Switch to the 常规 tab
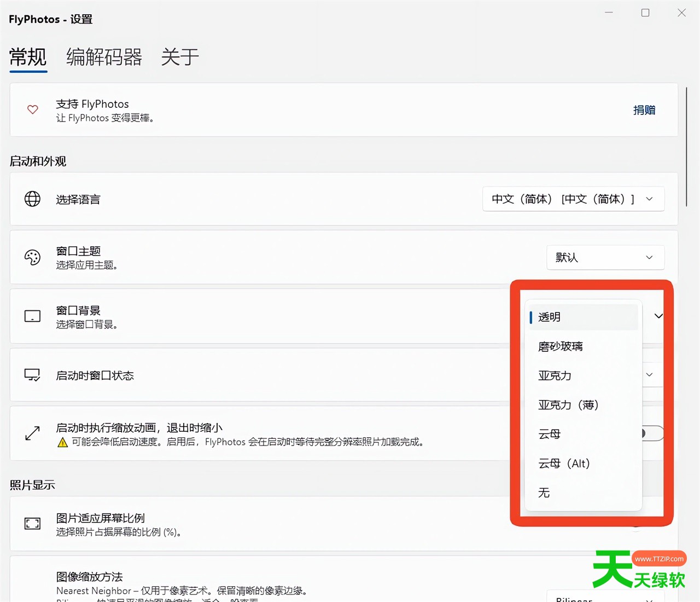Screen dimensions: 700x602 tap(28, 57)
